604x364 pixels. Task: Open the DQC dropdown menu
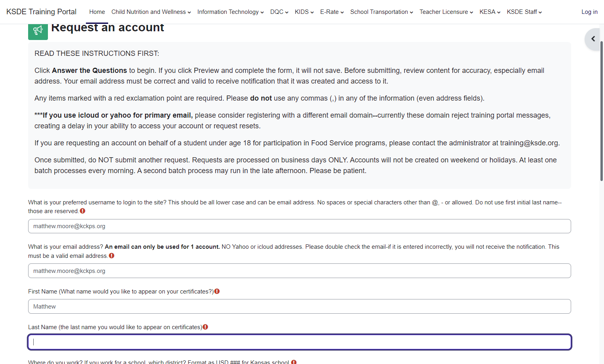click(279, 12)
